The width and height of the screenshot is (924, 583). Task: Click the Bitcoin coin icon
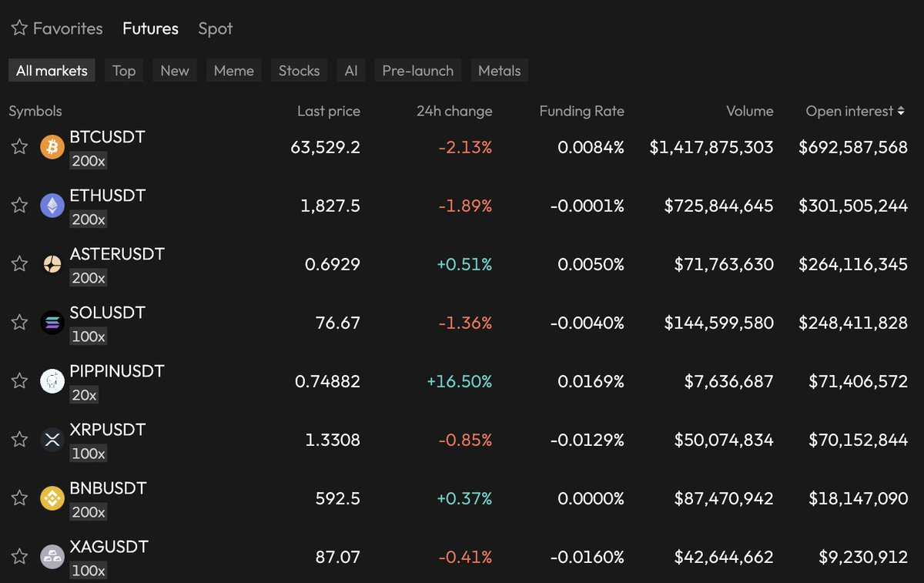click(x=52, y=146)
